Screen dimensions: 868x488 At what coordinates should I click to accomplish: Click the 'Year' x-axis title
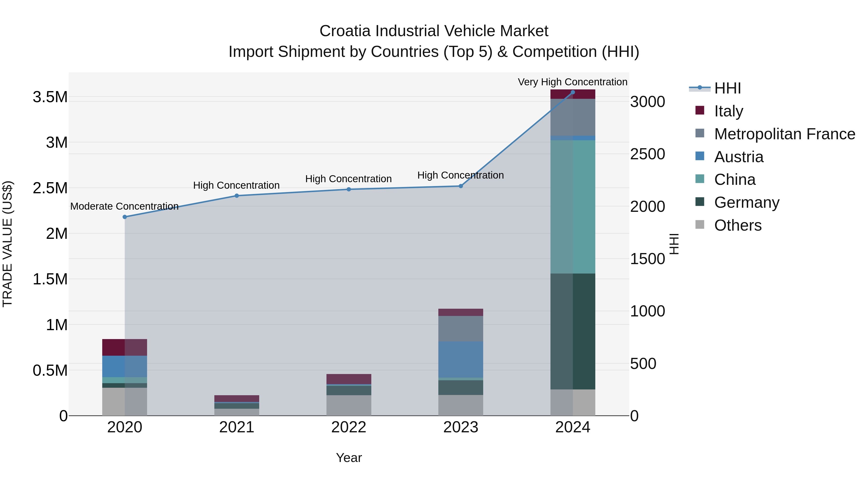coord(349,458)
